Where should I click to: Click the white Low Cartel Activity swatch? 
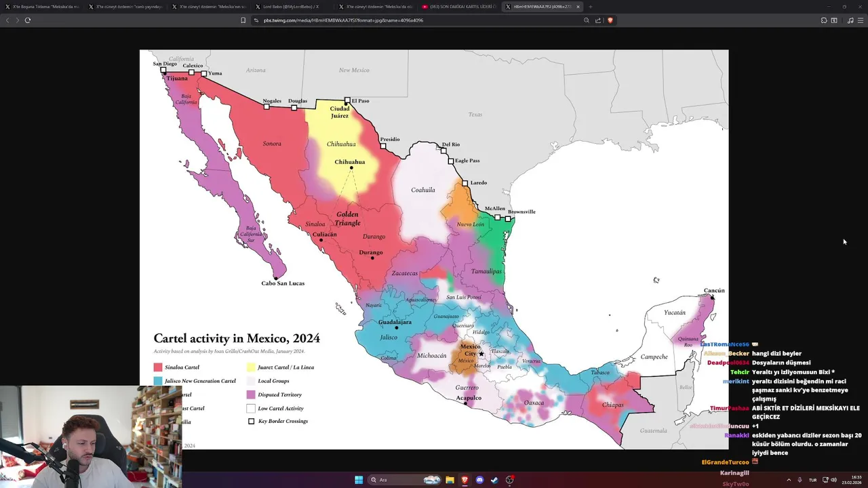tap(251, 408)
